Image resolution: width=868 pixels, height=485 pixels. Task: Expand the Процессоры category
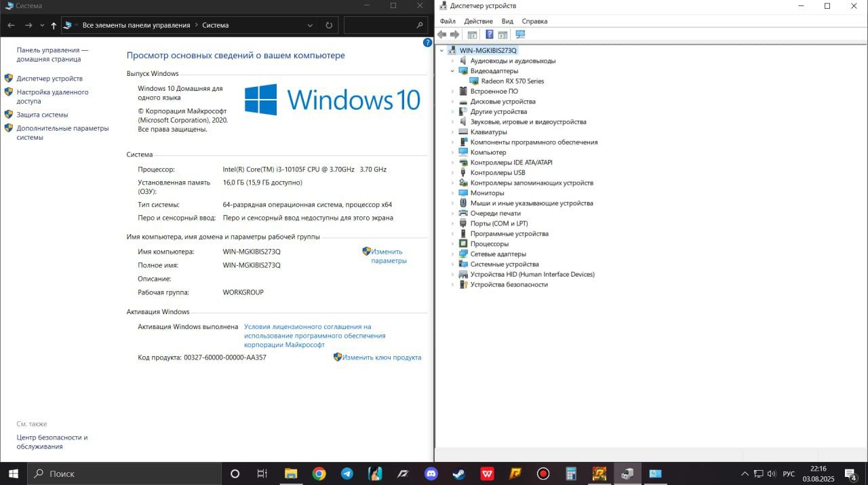coord(453,244)
